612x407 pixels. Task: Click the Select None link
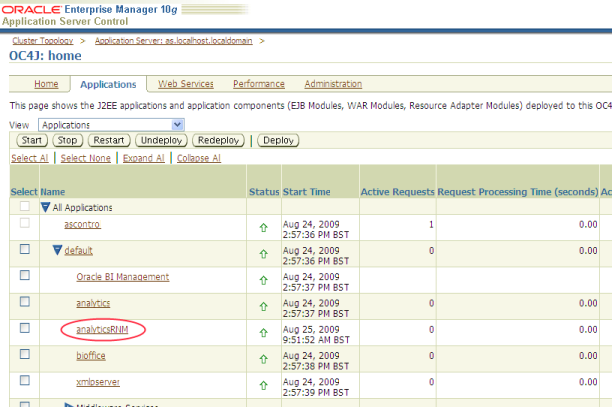[85, 158]
